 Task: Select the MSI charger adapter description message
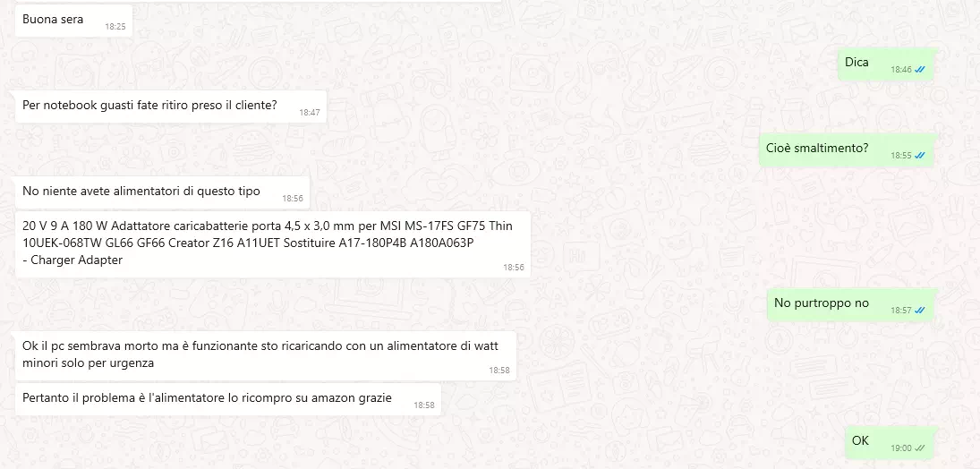[272, 243]
